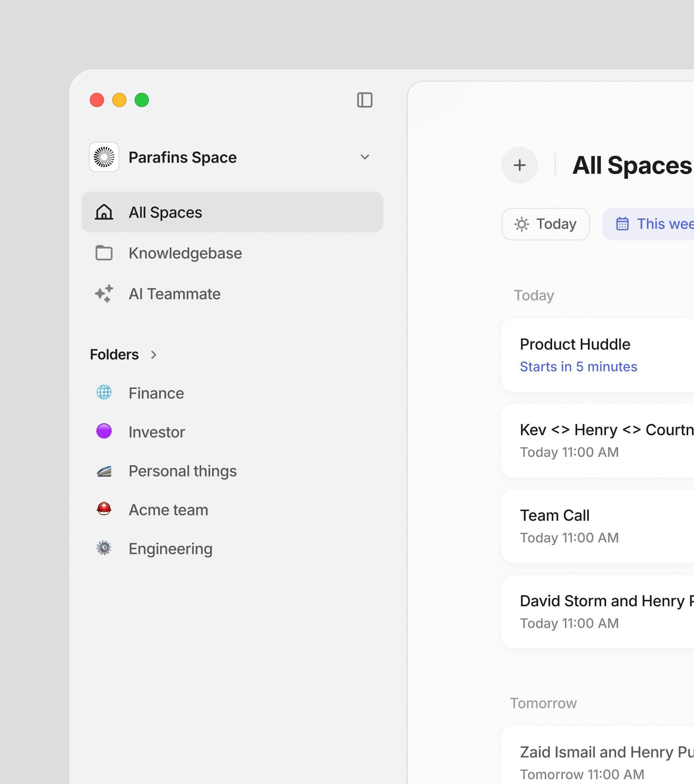Open Knowledgebase from sidebar
This screenshot has width=694, height=784.
pyautogui.click(x=185, y=253)
